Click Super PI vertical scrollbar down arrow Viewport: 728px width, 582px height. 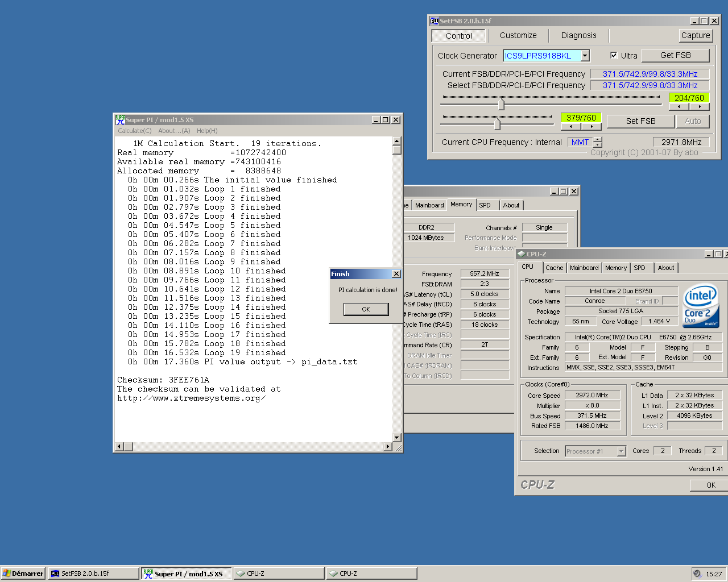click(x=397, y=438)
